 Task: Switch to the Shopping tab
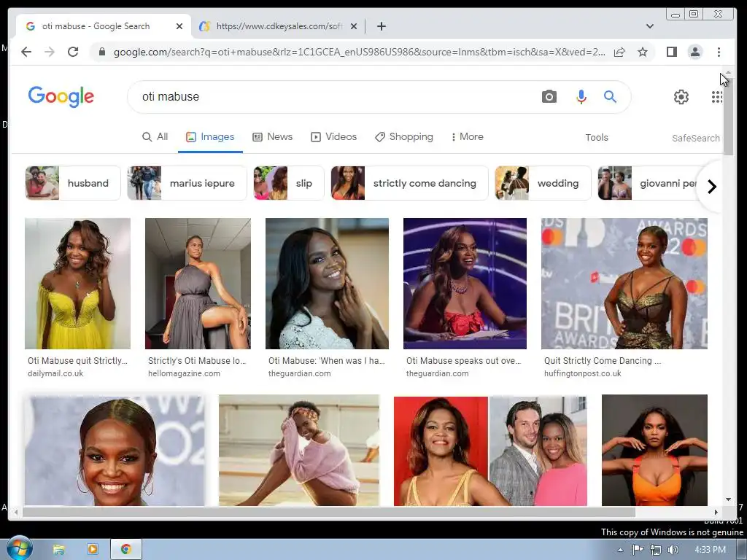tap(404, 137)
